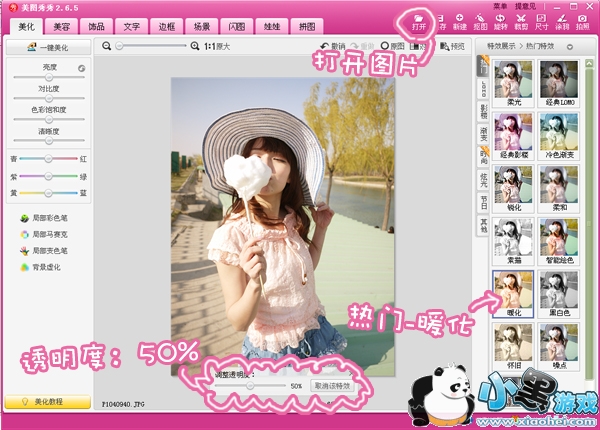The width and height of the screenshot is (600, 430).
Task: Click the 提意见 feedback link
Action: click(525, 6)
